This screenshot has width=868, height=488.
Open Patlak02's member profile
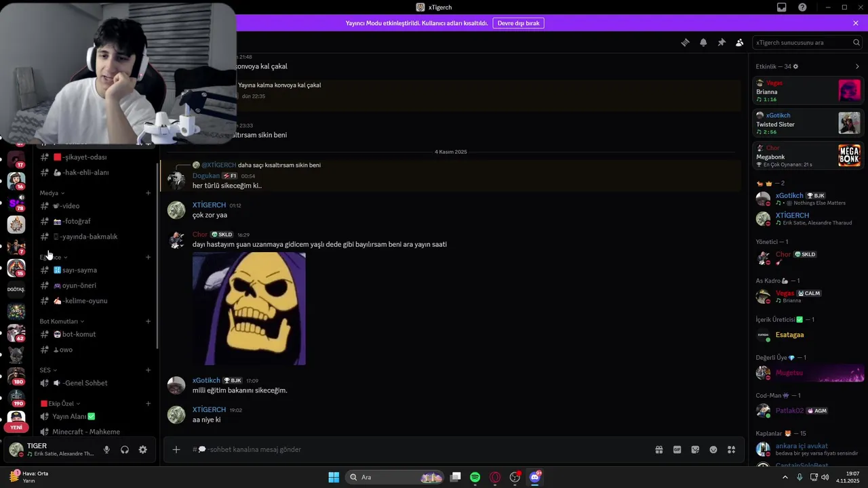click(807, 411)
